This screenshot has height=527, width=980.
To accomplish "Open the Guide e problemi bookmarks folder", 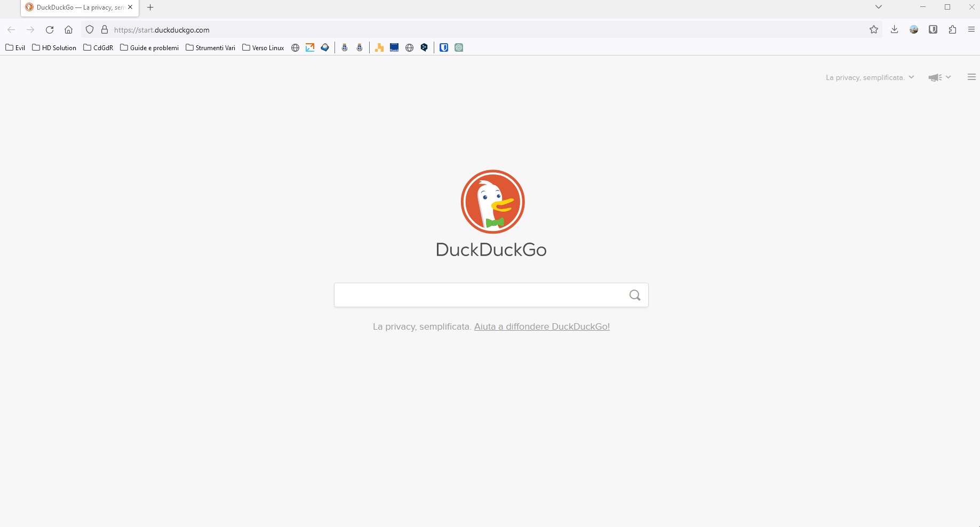I will 149,47.
